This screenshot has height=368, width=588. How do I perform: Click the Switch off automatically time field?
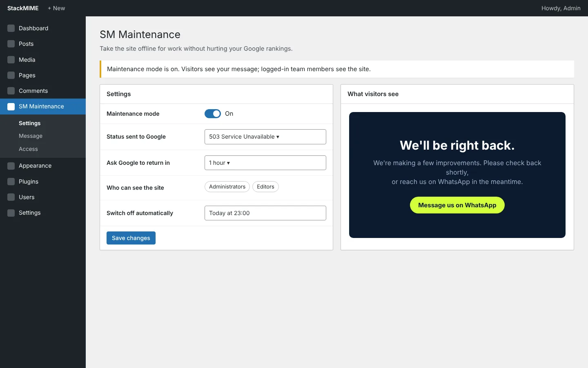tap(265, 213)
